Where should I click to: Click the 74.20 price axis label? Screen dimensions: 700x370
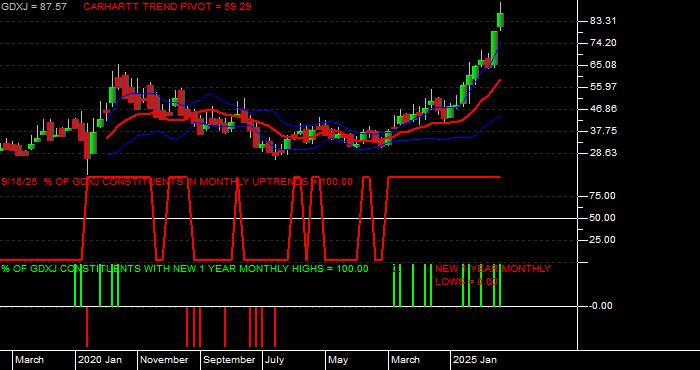coord(603,43)
